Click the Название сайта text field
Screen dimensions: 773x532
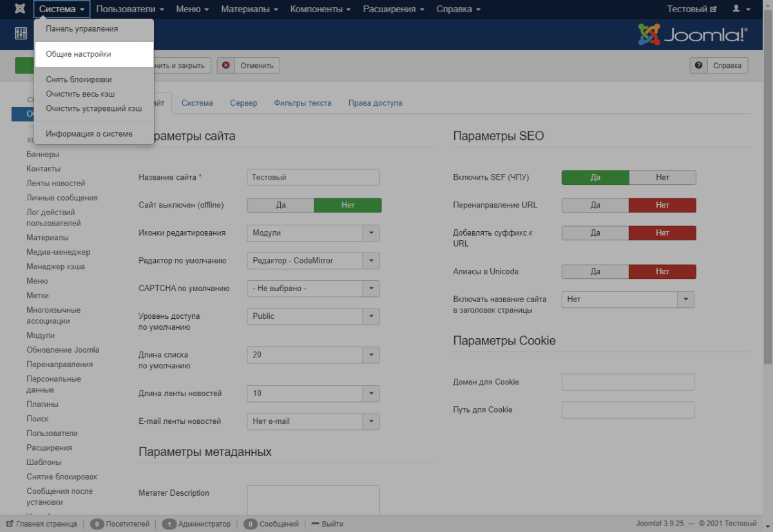point(313,177)
